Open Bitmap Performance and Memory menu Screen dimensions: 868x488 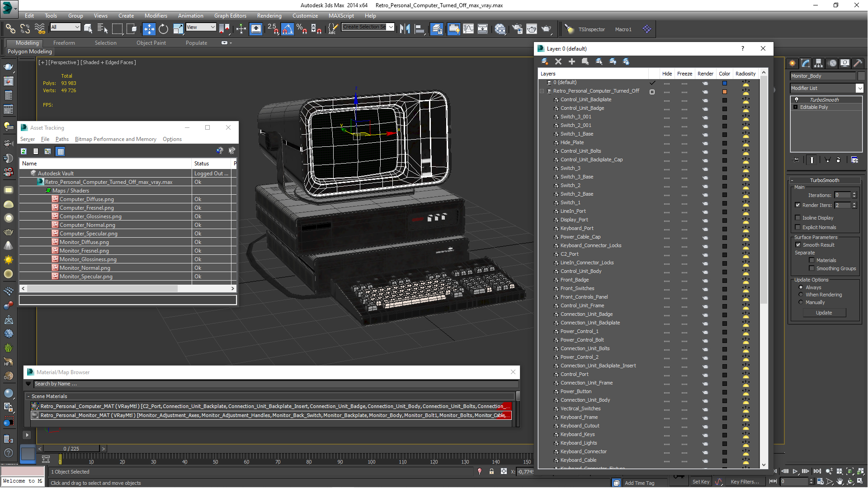[115, 139]
